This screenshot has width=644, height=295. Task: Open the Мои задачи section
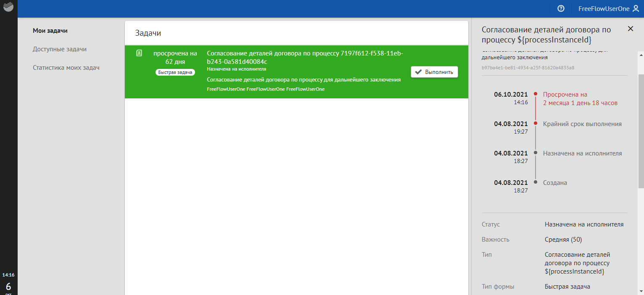click(50, 31)
